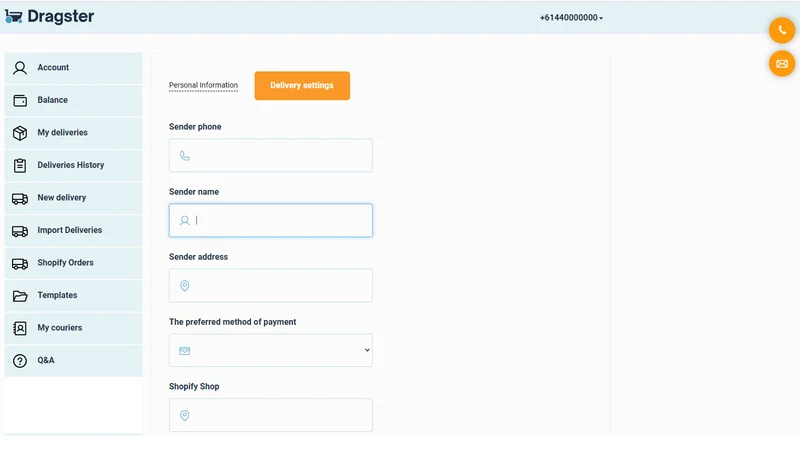Image resolution: width=800 pixels, height=450 pixels.
Task: Expand the preferred method of payment dropdown arrow
Action: (367, 350)
